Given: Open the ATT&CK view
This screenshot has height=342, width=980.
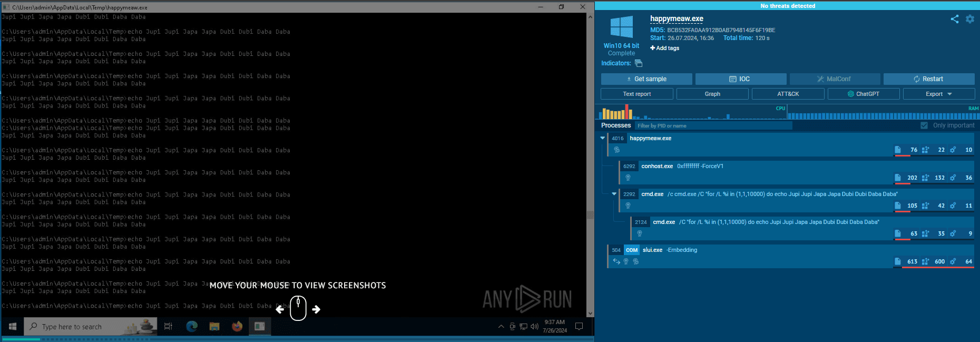Looking at the screenshot, I should tap(788, 94).
